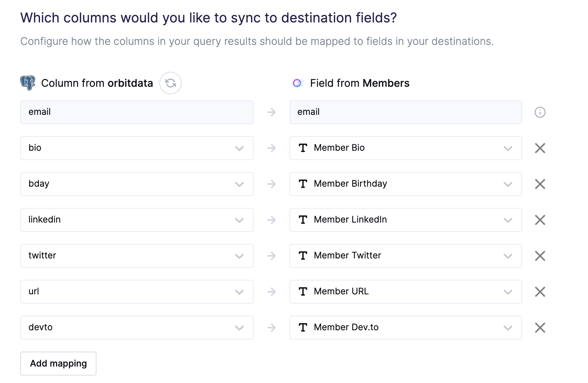Click the arrow between email fields

[272, 112]
